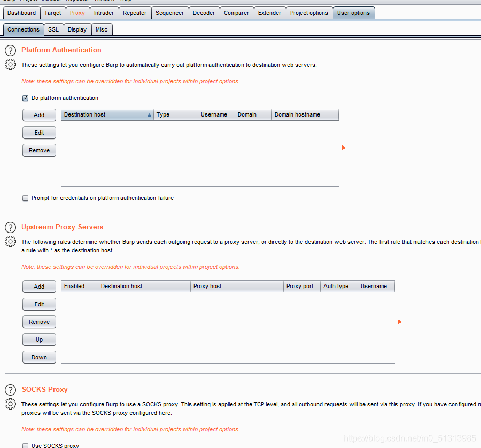Open the Decoder tab
Screen dimensions: 481x448
pyautogui.click(x=204, y=13)
